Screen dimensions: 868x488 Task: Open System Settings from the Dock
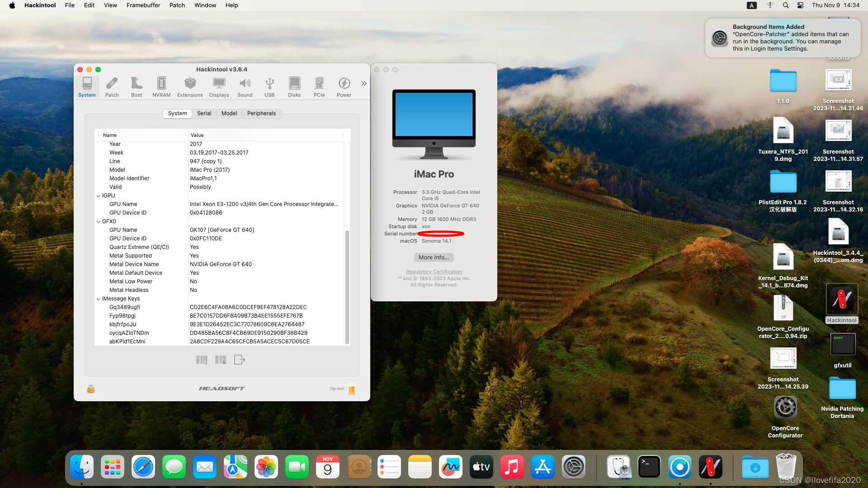click(x=573, y=467)
